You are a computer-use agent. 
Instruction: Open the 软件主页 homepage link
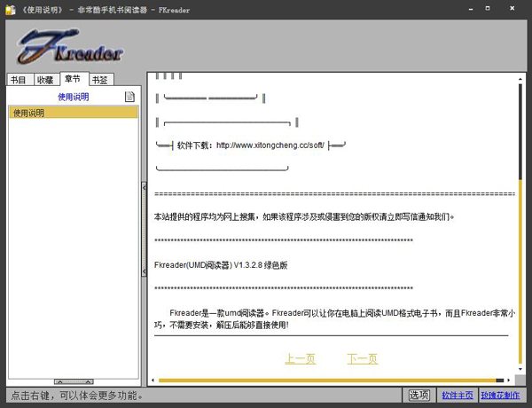point(458,395)
